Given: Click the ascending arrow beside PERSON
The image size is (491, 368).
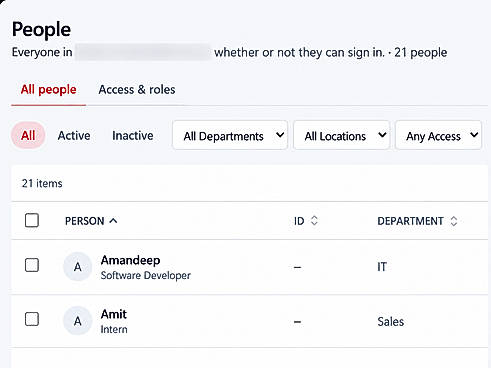Looking at the screenshot, I should pos(113,220).
